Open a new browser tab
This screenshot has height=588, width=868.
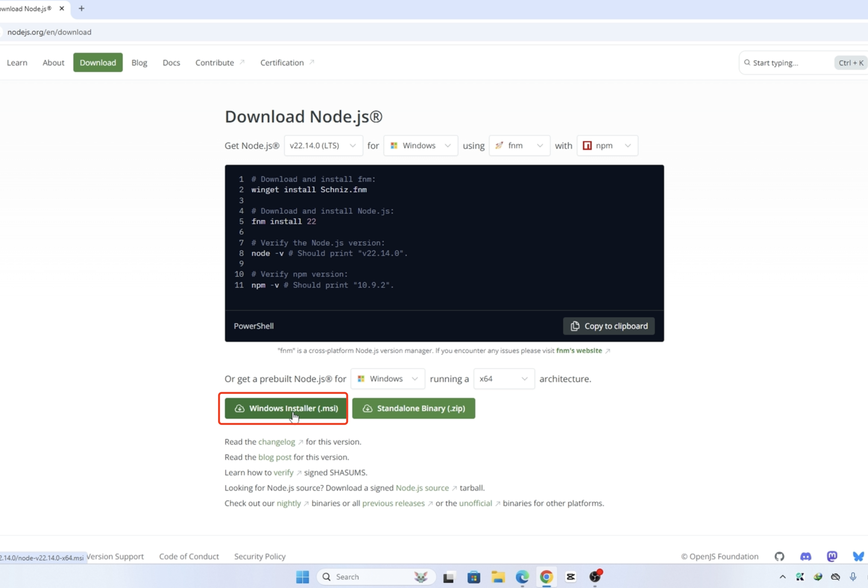click(81, 8)
